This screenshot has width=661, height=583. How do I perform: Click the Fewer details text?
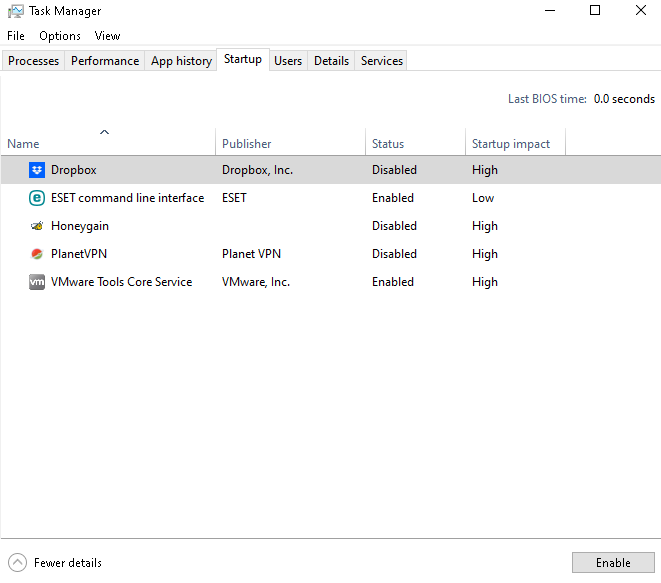[x=68, y=563]
